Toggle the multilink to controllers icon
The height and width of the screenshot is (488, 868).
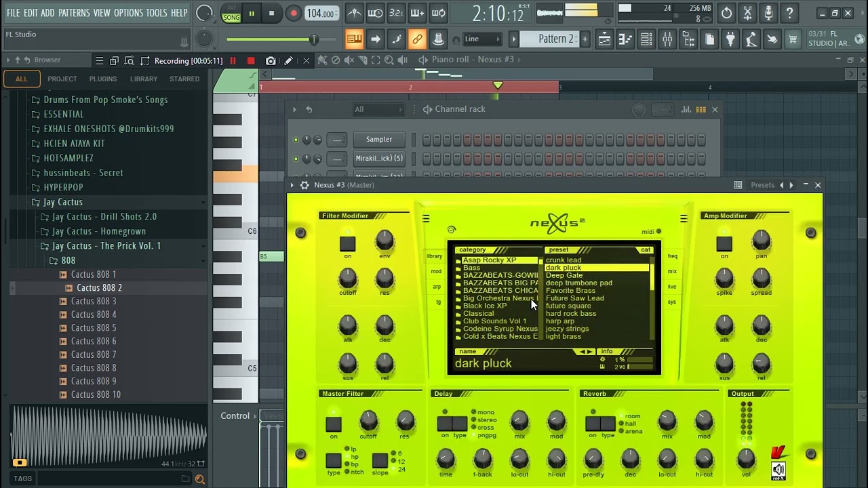tap(417, 39)
